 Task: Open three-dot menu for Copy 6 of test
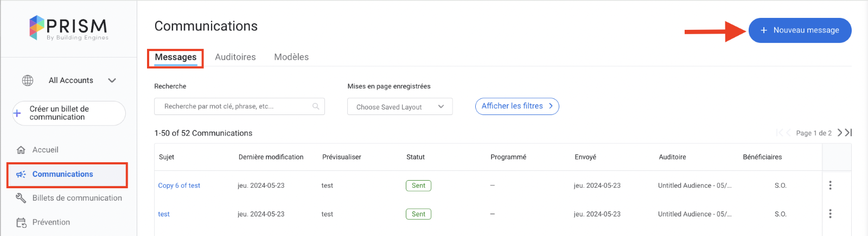point(830,186)
